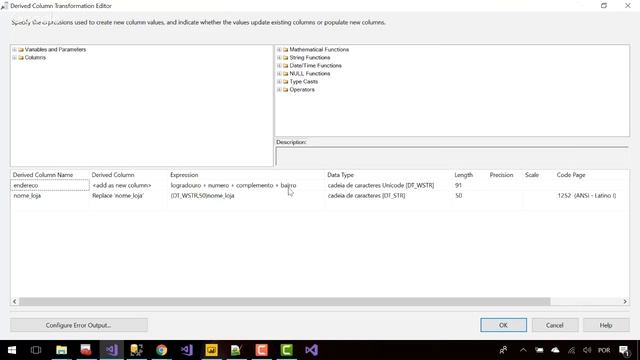The image size is (640, 360).
Task: Open the volume control tray icon
Action: coord(587,350)
